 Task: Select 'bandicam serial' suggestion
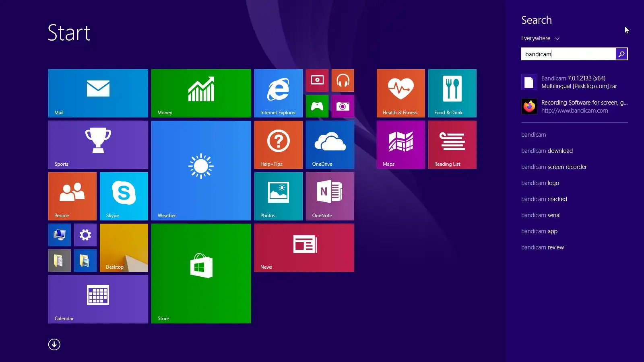coord(541,215)
